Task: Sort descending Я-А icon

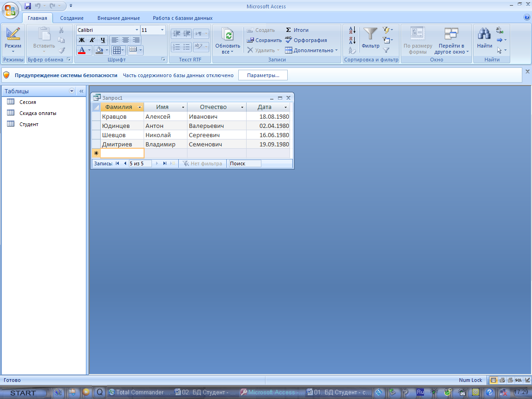Action: (352, 40)
